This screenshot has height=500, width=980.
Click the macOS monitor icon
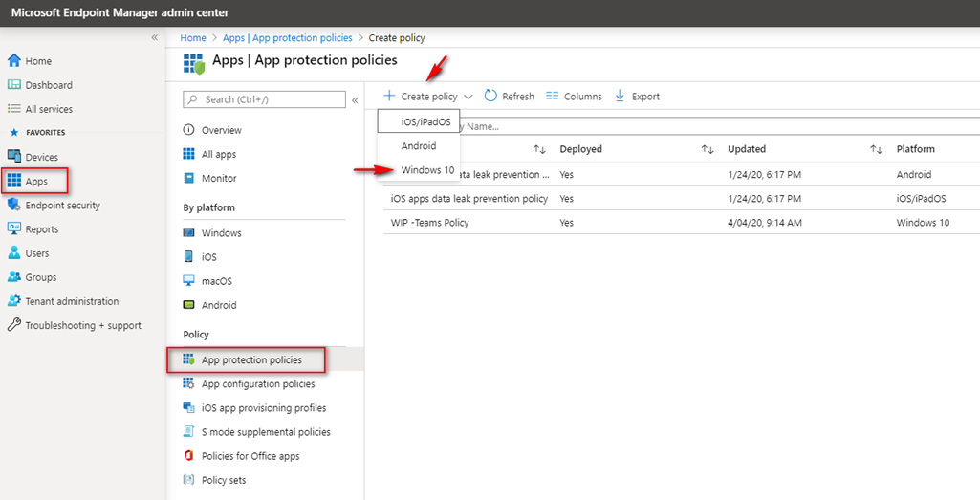(188, 281)
